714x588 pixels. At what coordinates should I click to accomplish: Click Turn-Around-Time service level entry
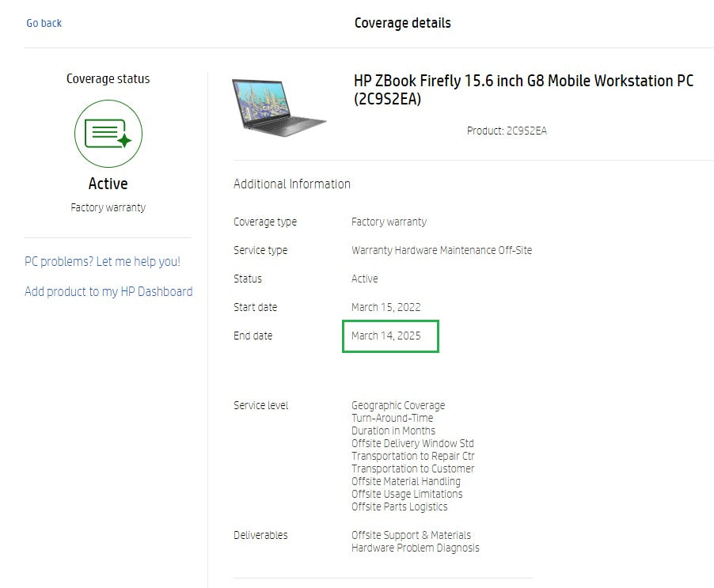pos(392,418)
